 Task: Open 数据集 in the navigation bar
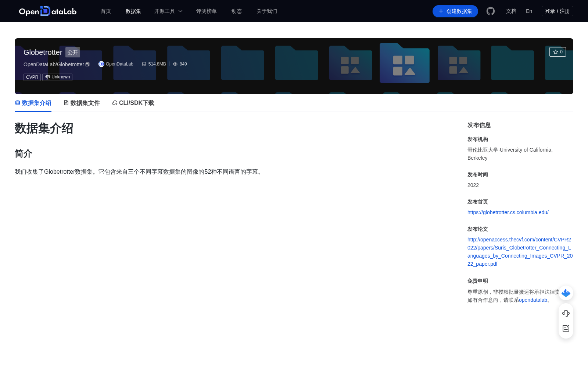pos(133,11)
